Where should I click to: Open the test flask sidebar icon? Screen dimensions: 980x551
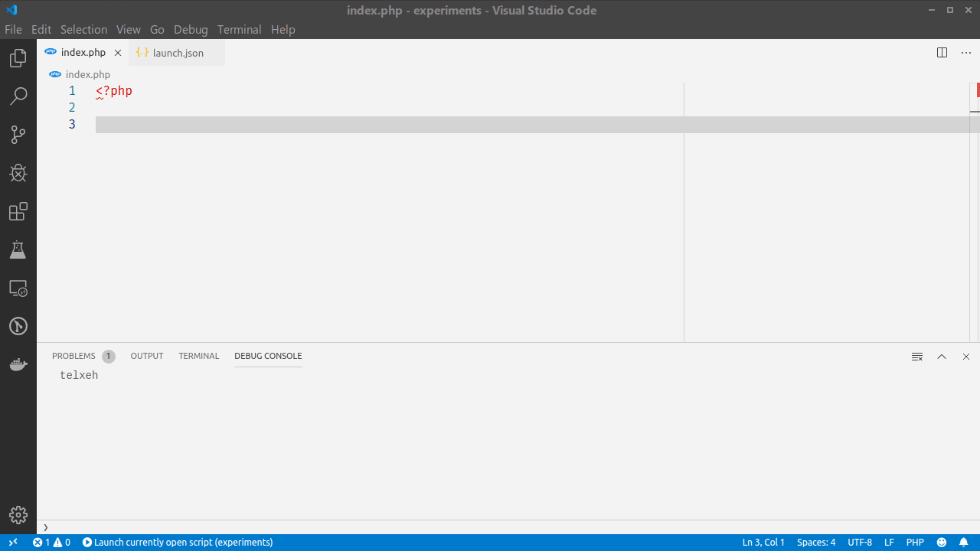pyautogui.click(x=18, y=249)
